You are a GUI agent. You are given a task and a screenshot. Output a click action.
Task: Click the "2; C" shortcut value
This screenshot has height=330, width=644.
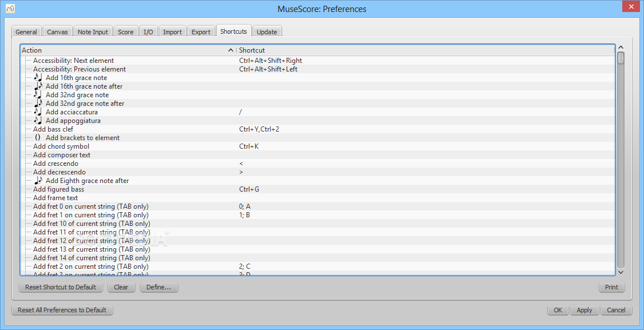coord(245,267)
